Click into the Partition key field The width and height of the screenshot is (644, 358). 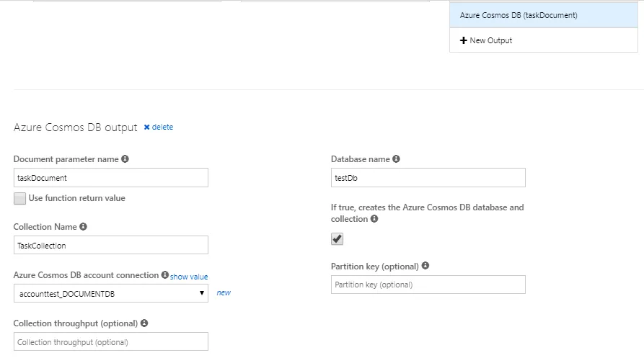[x=428, y=285]
